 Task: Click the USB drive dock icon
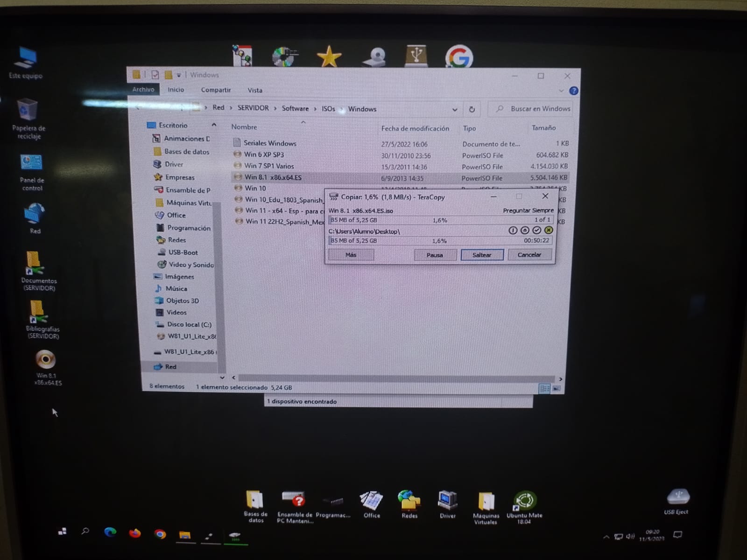point(416,56)
